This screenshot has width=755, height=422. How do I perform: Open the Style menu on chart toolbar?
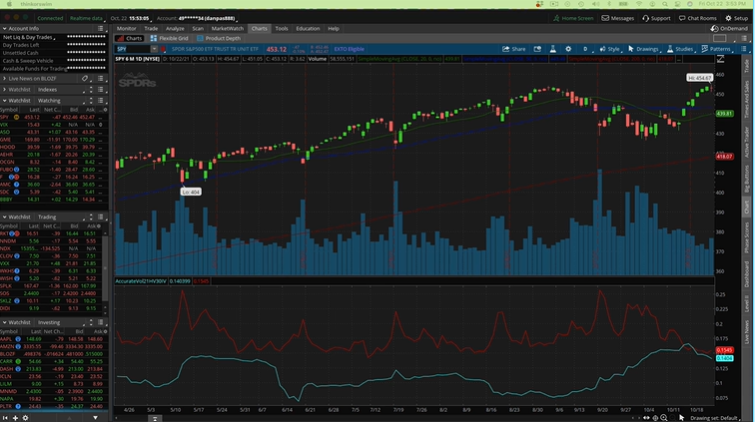[610, 49]
